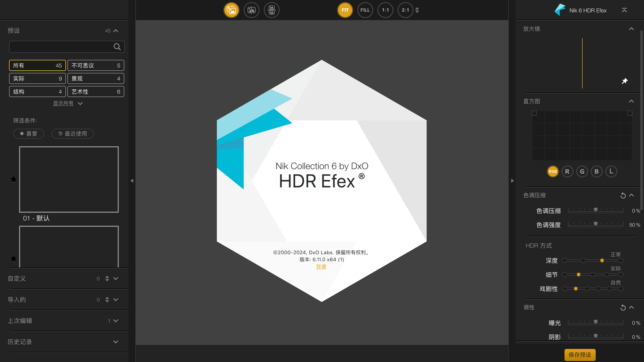Reset the 色调压缩 section with reset arrow
This screenshot has height=362, width=644.
[x=623, y=195]
